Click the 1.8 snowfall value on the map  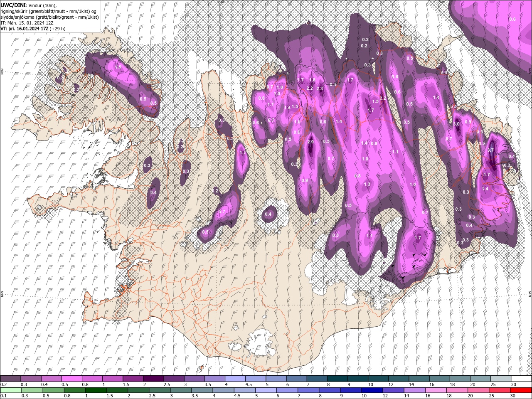(312, 80)
